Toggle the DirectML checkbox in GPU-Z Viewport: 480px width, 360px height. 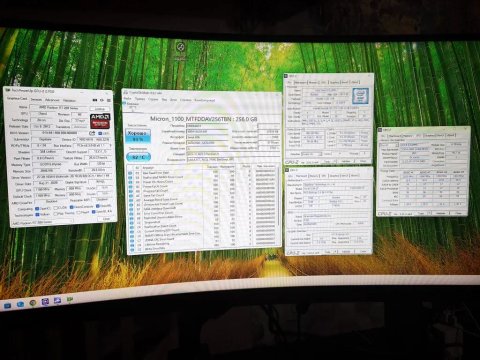98,206
